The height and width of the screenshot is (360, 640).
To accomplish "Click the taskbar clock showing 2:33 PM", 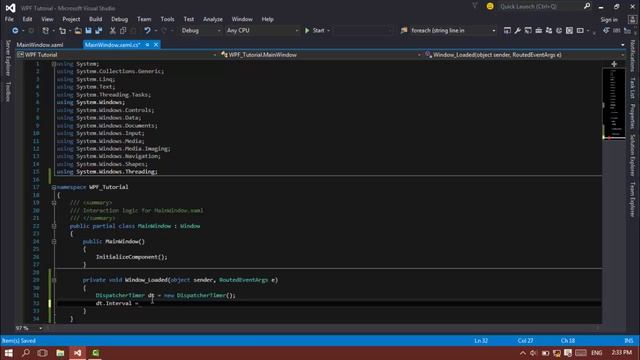I will point(622,352).
